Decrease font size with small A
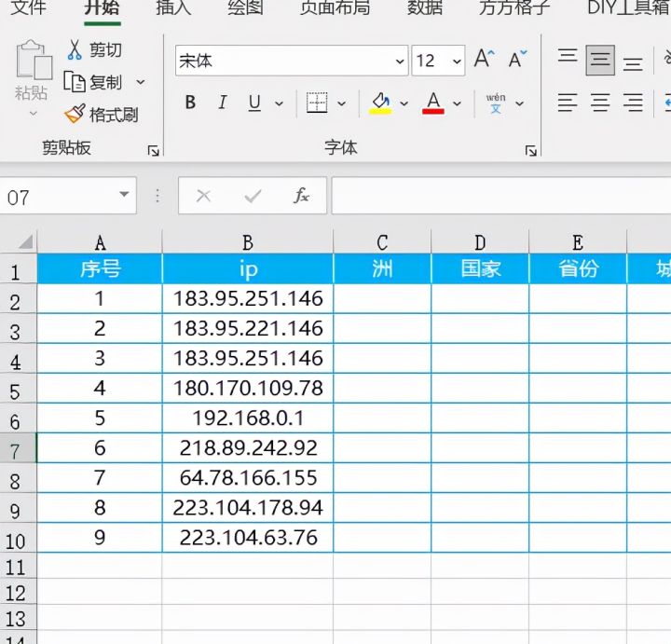Image resolution: width=671 pixels, height=644 pixels. pos(518,59)
